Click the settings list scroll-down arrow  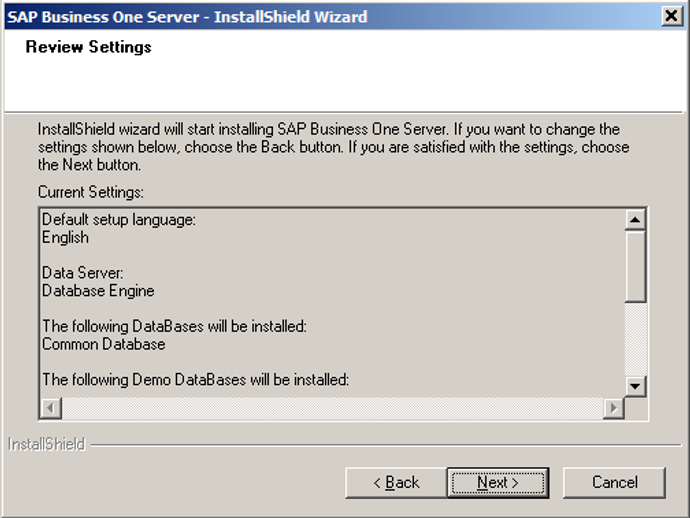pos(635,386)
